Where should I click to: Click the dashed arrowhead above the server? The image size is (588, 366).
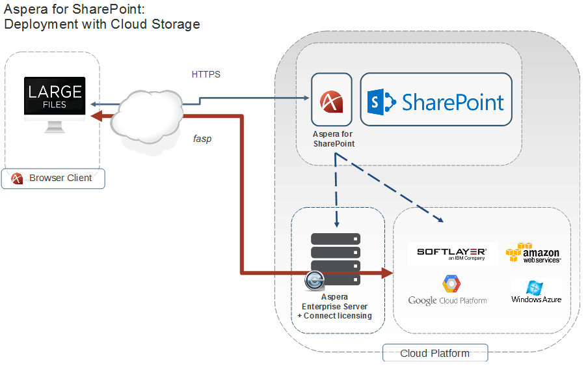335,223
